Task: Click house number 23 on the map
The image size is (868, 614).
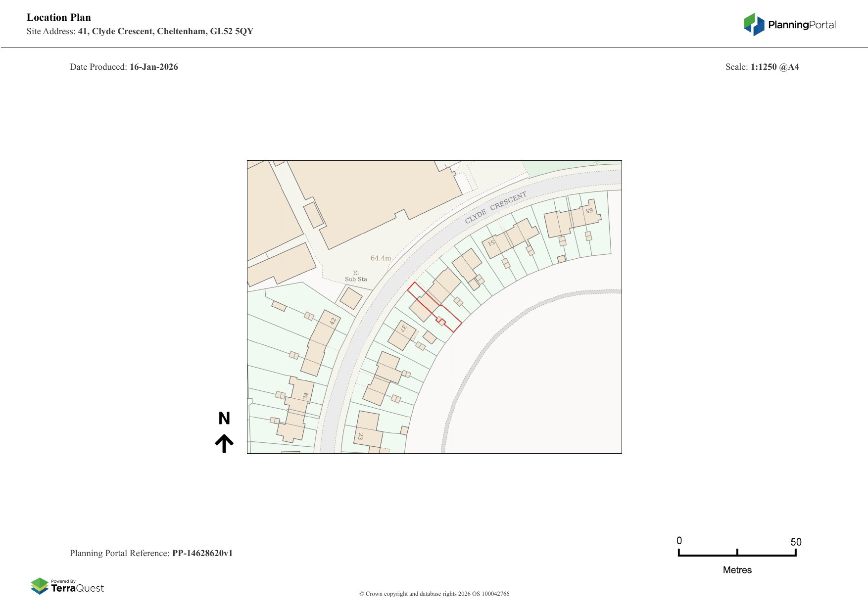Action: [x=361, y=436]
